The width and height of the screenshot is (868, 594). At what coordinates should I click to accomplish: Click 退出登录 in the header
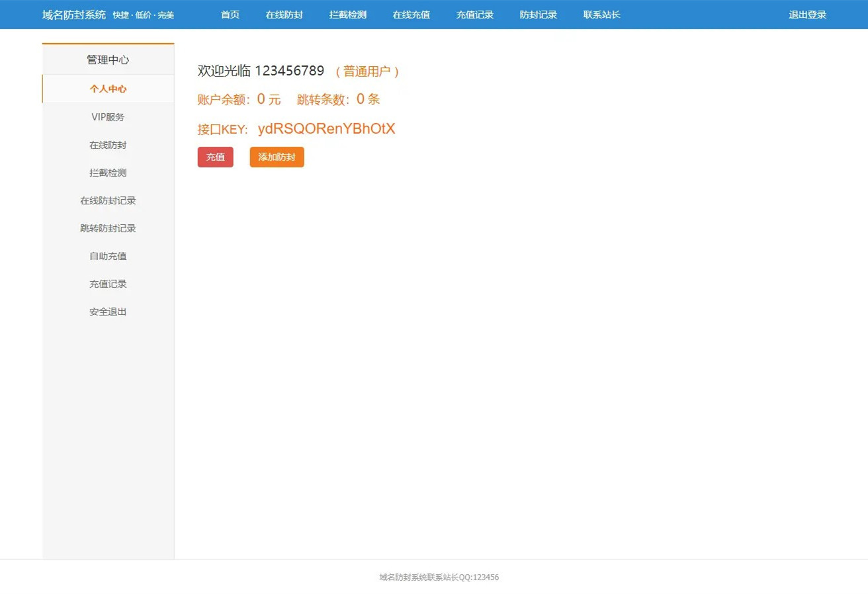coord(808,15)
